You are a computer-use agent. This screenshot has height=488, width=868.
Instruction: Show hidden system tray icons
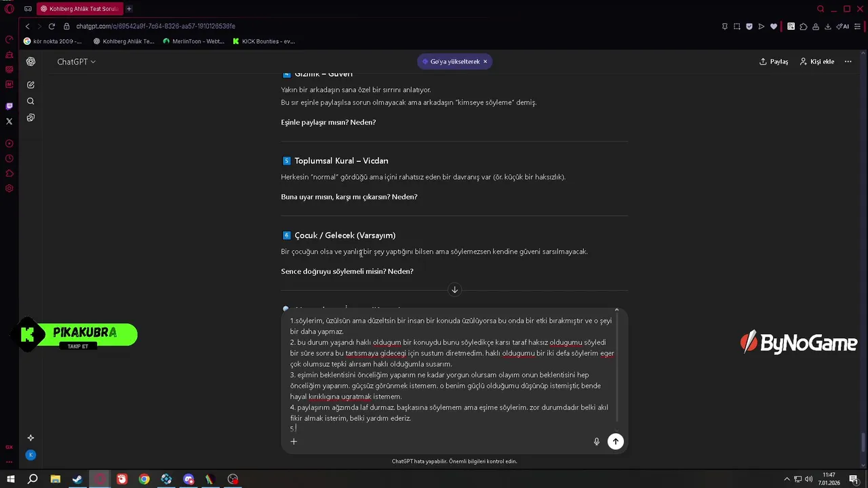[787, 479]
